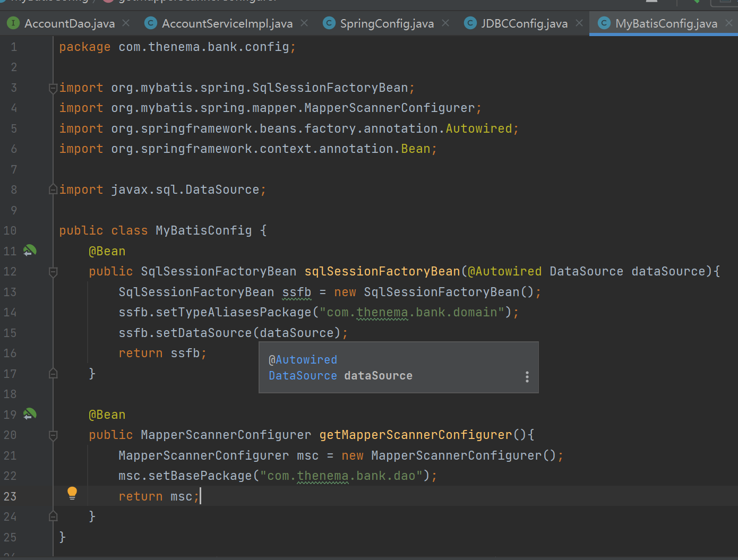
Task: Toggle the fold end marker on line 24
Action: [53, 516]
